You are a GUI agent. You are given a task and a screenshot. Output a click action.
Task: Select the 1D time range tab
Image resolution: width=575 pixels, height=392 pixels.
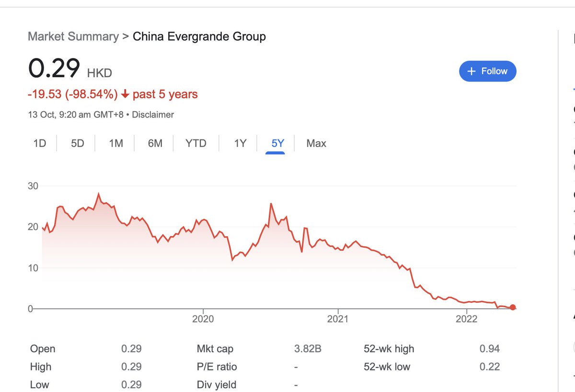(x=40, y=143)
